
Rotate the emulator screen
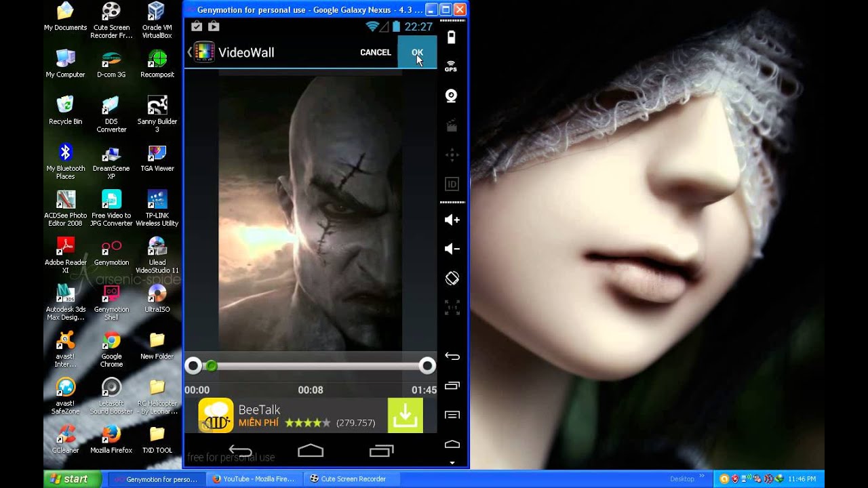point(452,278)
